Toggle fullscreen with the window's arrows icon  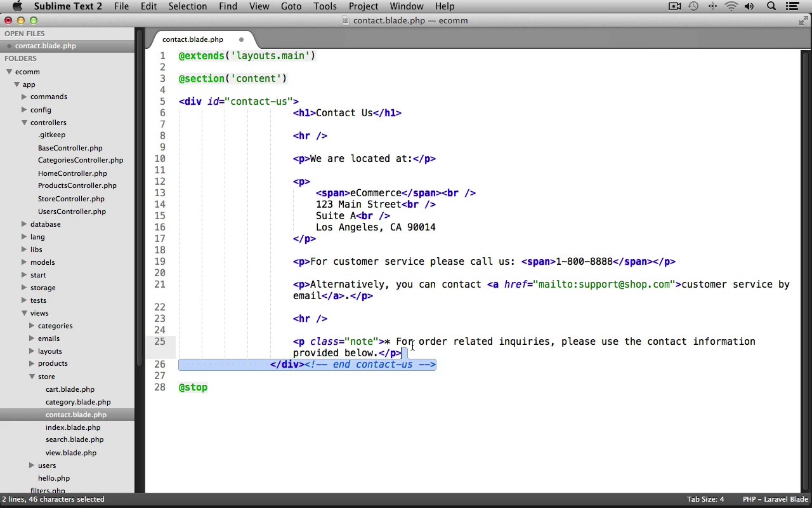tap(803, 20)
